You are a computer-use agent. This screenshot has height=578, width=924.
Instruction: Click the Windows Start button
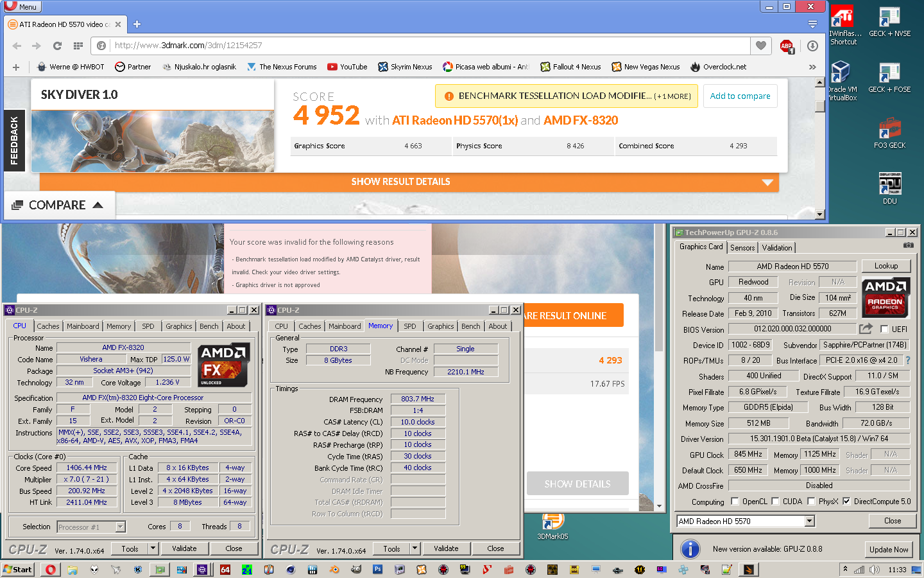pos(18,569)
